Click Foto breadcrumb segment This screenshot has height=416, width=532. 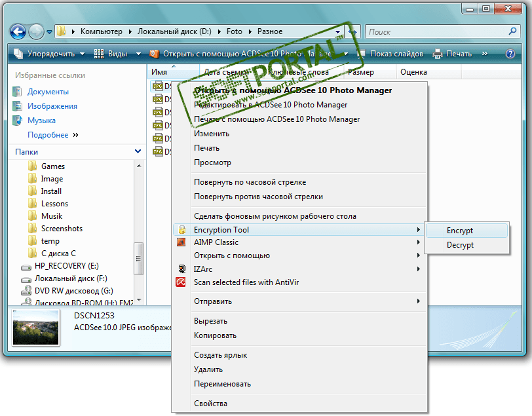tap(235, 31)
